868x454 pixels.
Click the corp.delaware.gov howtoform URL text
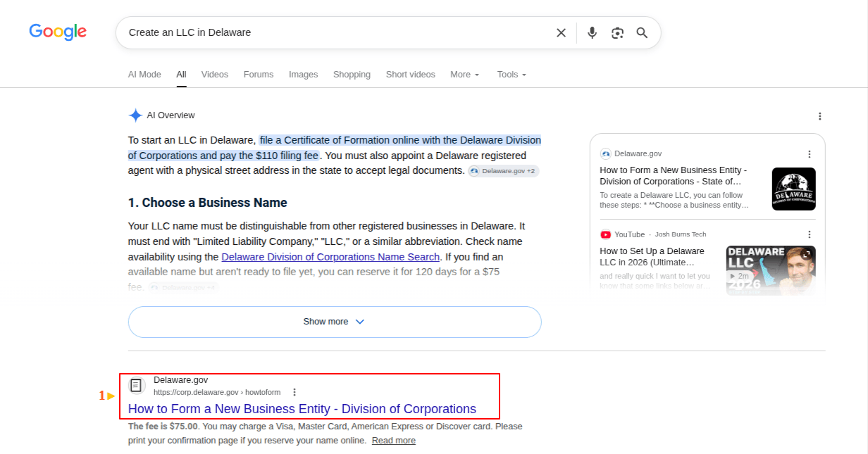coord(217,392)
